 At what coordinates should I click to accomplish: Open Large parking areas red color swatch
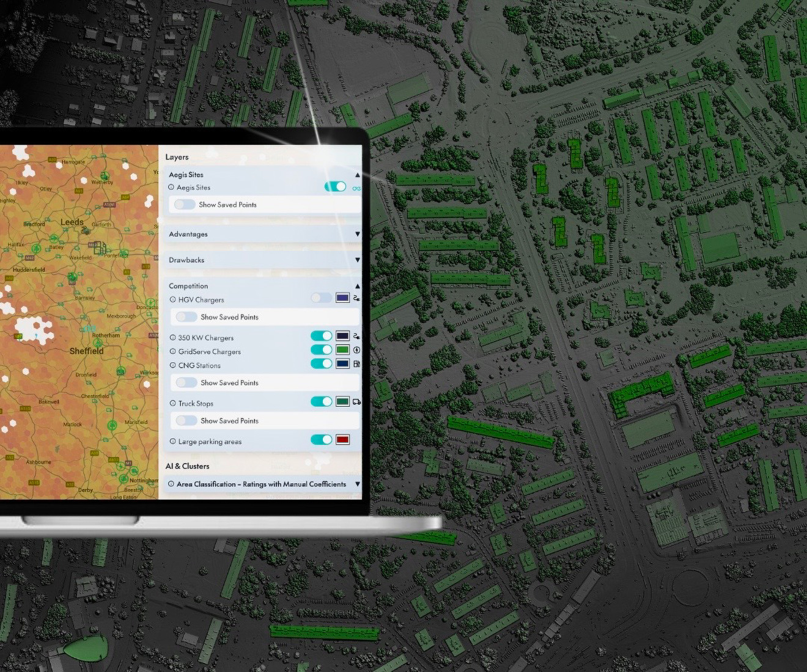click(342, 439)
